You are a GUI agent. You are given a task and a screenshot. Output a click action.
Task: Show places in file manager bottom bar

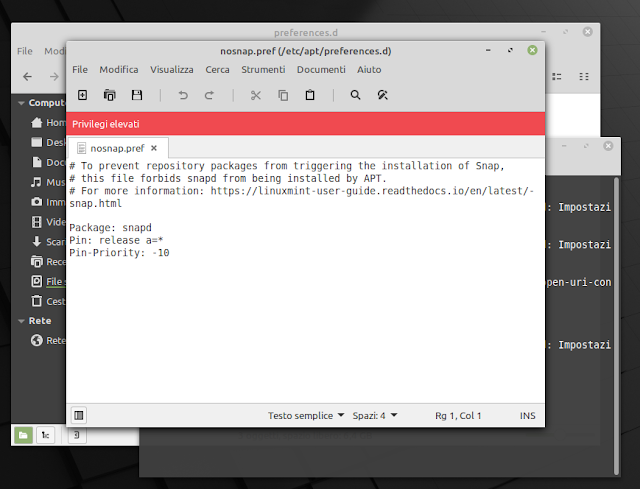tap(23, 435)
